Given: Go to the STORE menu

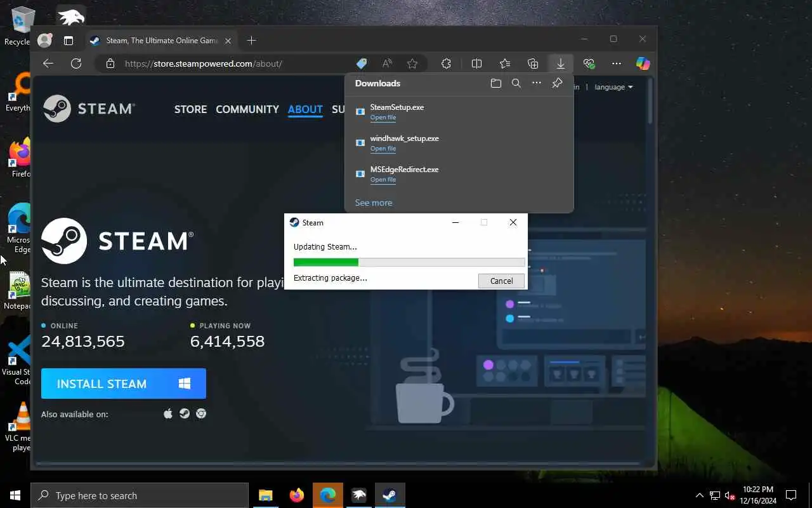Looking at the screenshot, I should click(190, 109).
